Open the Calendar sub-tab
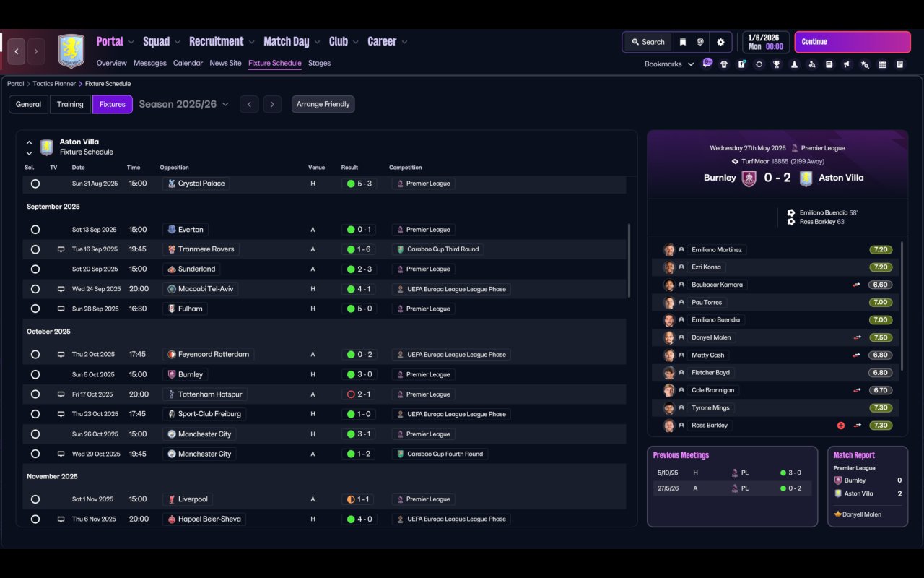The width and height of the screenshot is (924, 578). click(x=188, y=63)
